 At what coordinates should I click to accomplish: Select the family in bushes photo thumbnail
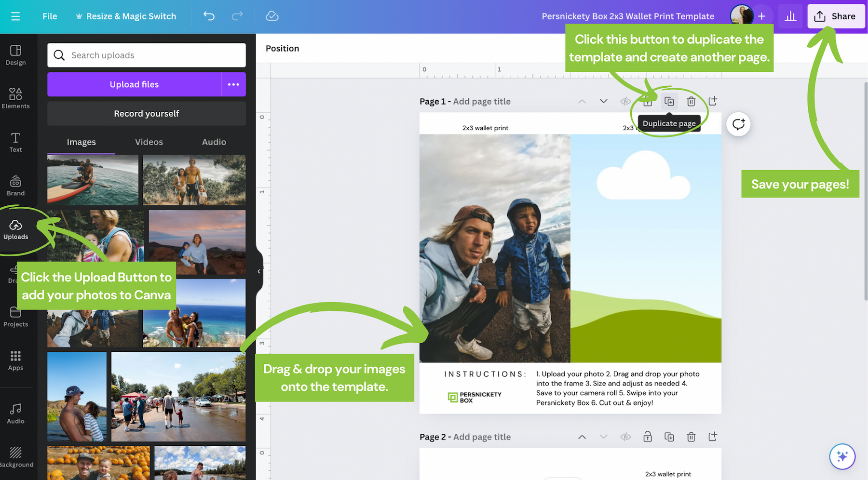(194, 180)
